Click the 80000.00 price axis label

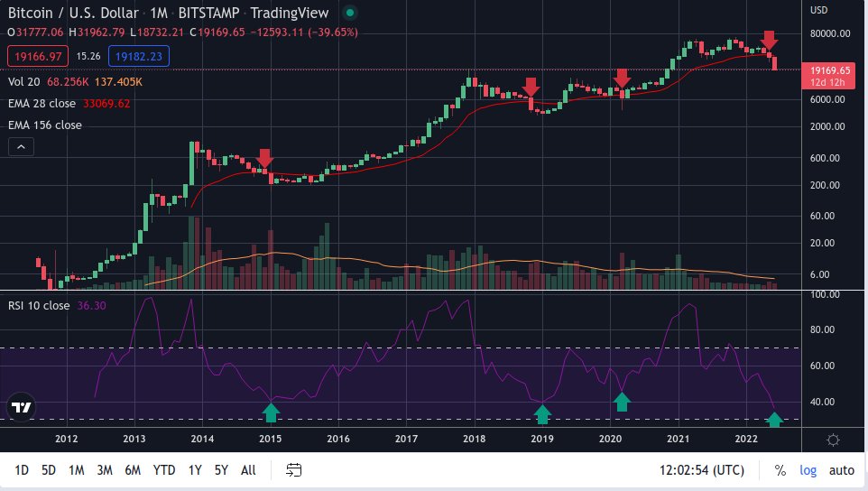(x=830, y=33)
